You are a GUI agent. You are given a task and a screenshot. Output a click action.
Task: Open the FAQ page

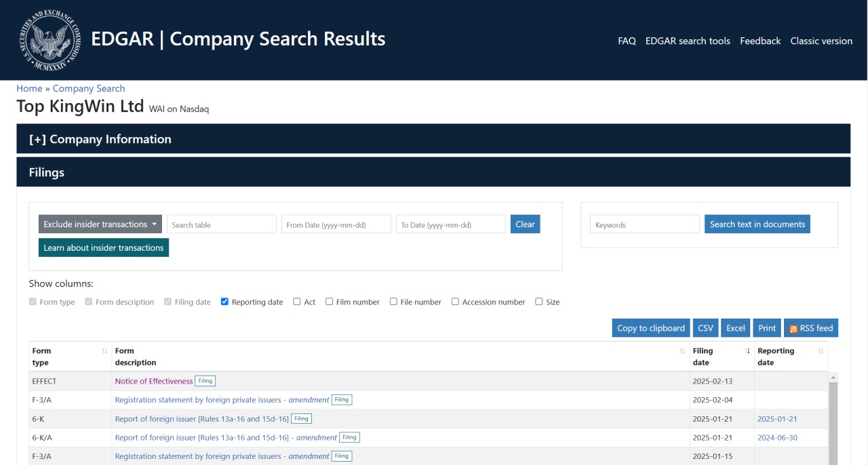(627, 41)
